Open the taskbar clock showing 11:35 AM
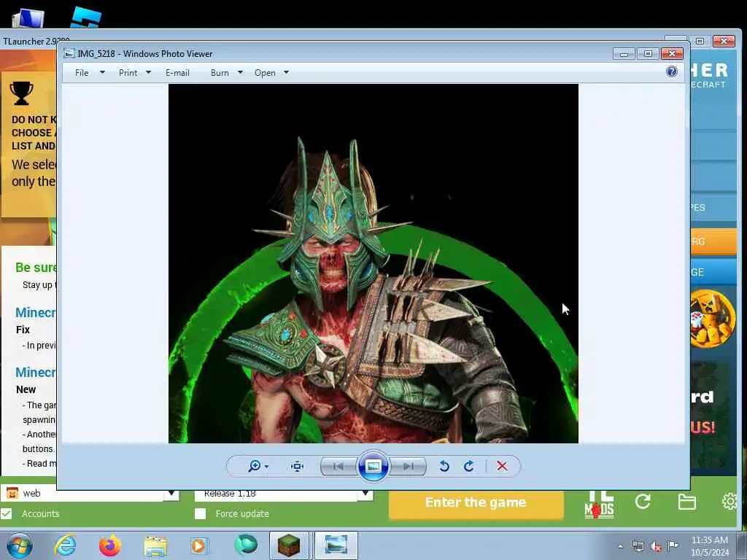Image resolution: width=747 pixels, height=560 pixels. [x=710, y=546]
